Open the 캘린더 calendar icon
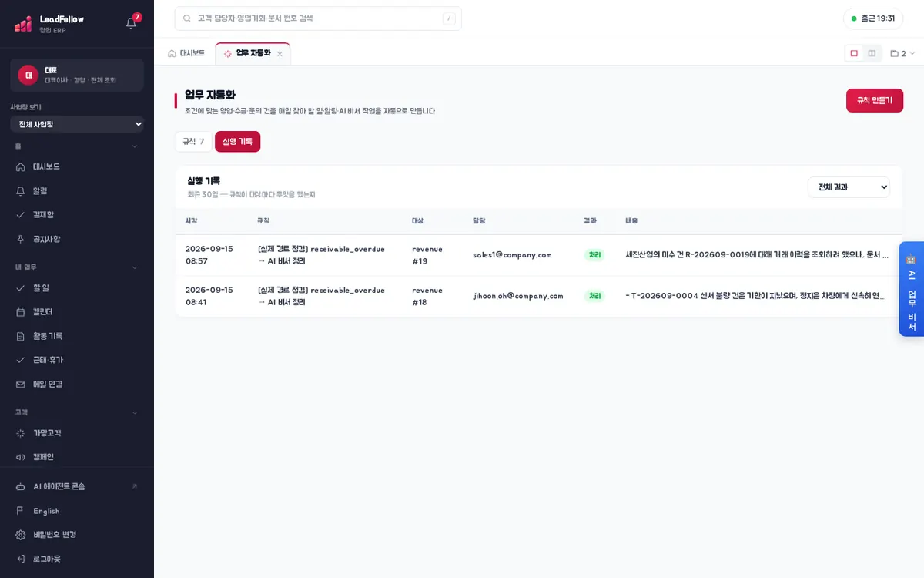924x578 pixels. point(21,311)
